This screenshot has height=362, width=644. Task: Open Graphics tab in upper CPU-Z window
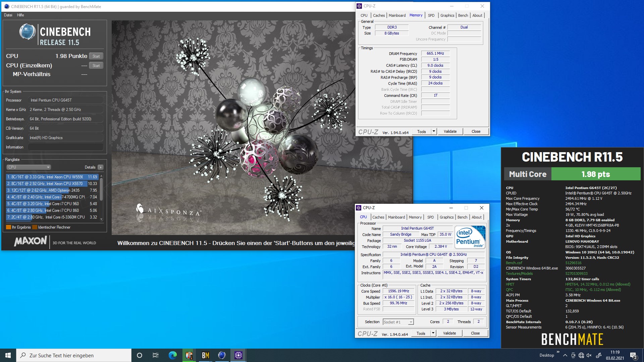(x=447, y=15)
